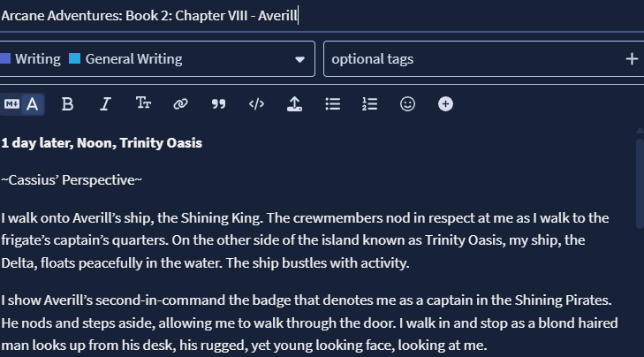Image resolution: width=644 pixels, height=357 pixels.
Task: Open the text size options
Action: coord(143,104)
